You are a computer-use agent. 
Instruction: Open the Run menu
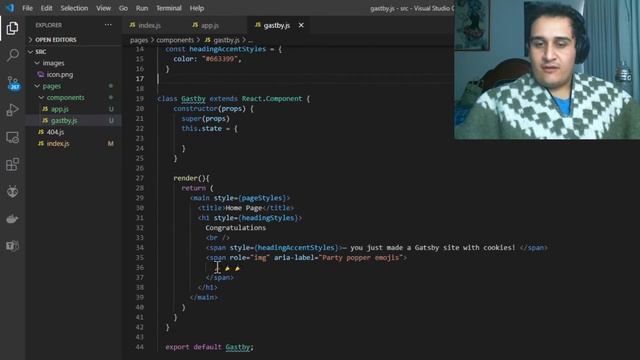click(x=142, y=8)
